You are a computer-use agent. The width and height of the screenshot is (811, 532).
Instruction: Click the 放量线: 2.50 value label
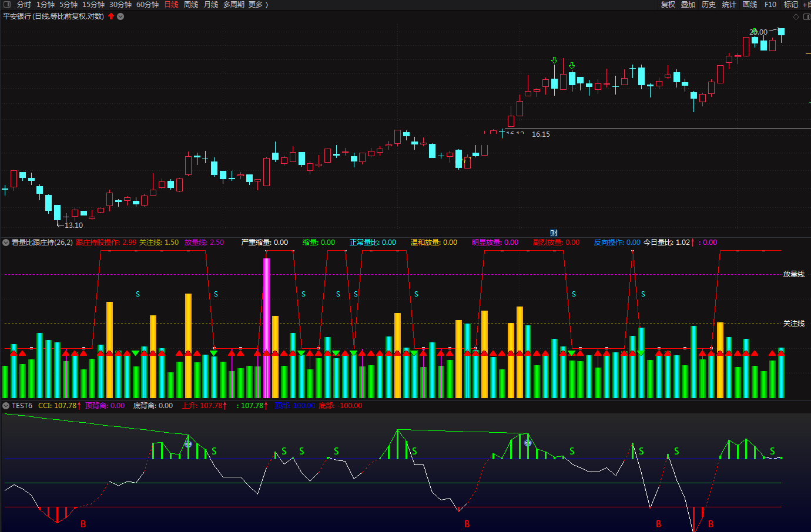click(204, 243)
